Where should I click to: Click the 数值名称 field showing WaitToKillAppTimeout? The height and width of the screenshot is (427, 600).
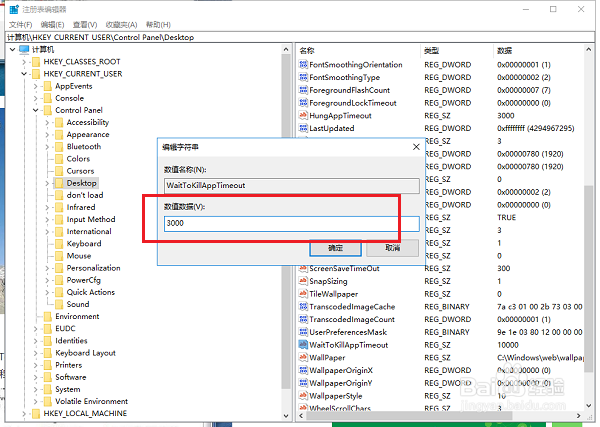tap(292, 186)
